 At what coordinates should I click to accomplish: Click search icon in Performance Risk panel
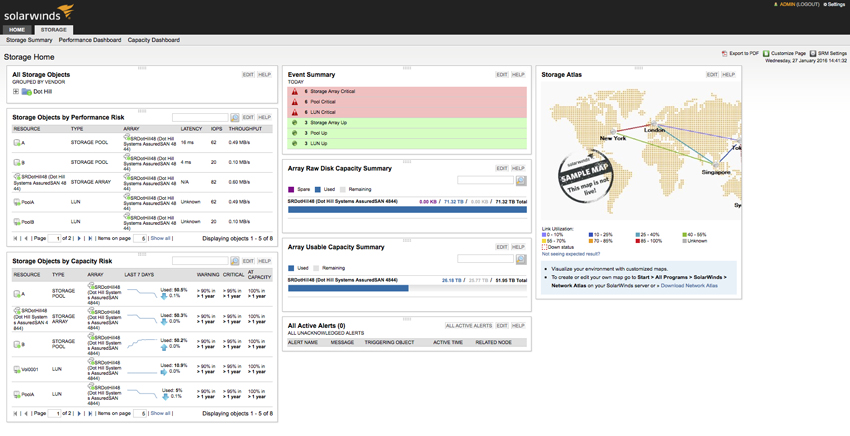235,117
